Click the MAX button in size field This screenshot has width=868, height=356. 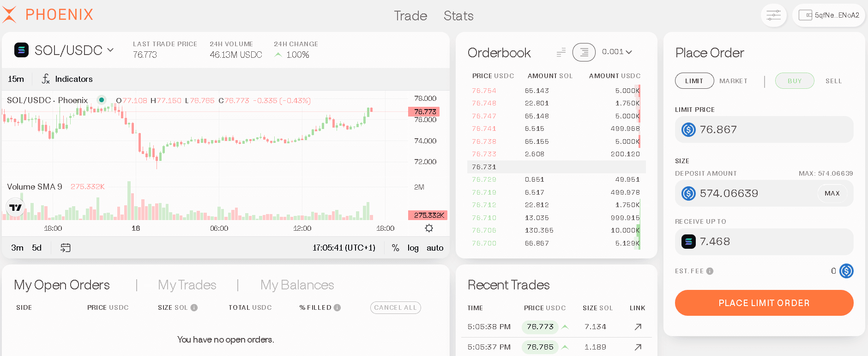pos(832,193)
